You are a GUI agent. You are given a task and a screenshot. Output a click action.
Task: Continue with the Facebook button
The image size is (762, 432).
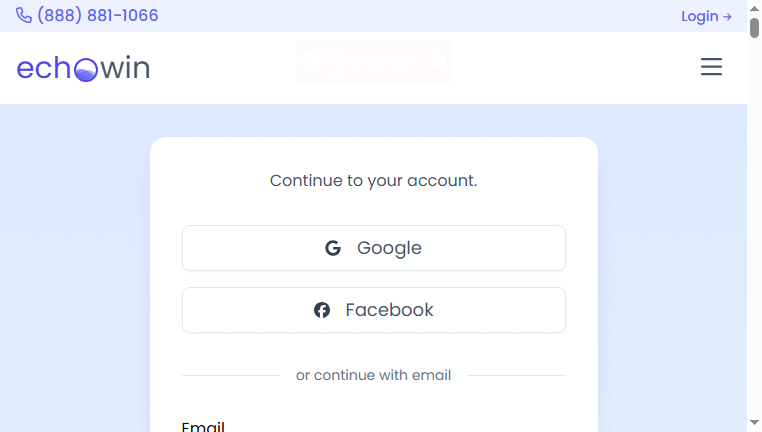coord(374,310)
